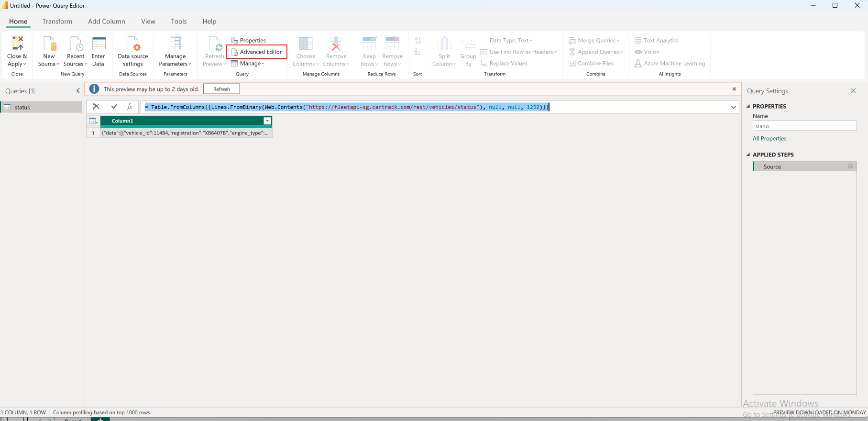This screenshot has height=421, width=868.
Task: Cancel the formula edit with X icon
Action: (x=96, y=107)
